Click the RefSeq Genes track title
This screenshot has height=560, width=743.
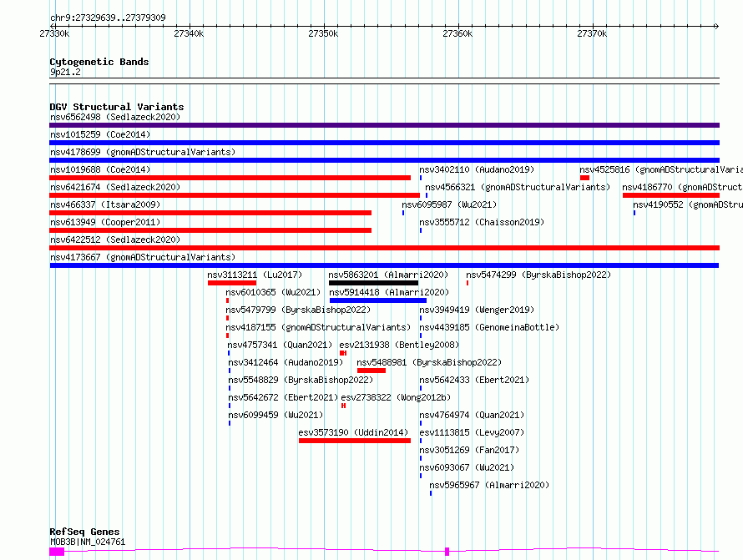tap(84, 532)
